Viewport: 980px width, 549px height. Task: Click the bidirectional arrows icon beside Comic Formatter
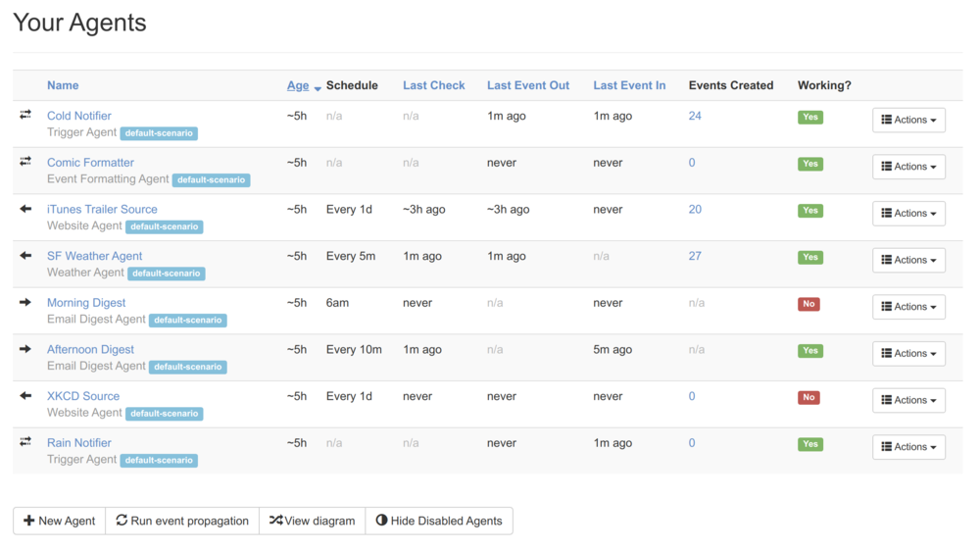click(25, 162)
